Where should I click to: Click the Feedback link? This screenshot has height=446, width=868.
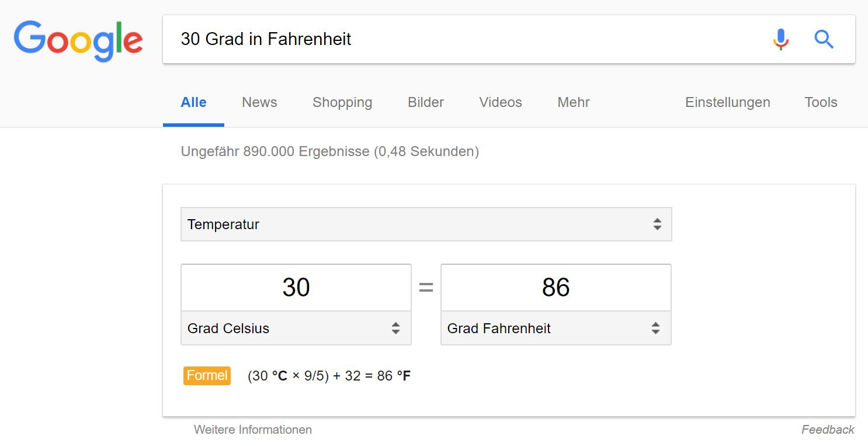point(828,430)
